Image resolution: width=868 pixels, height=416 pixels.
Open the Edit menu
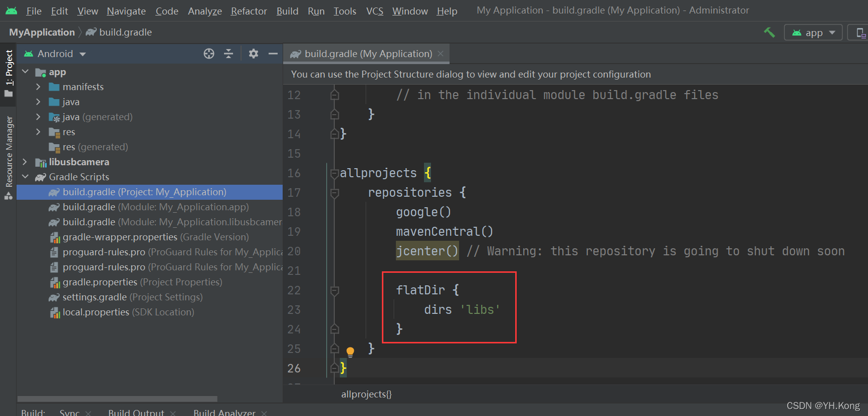click(x=59, y=11)
